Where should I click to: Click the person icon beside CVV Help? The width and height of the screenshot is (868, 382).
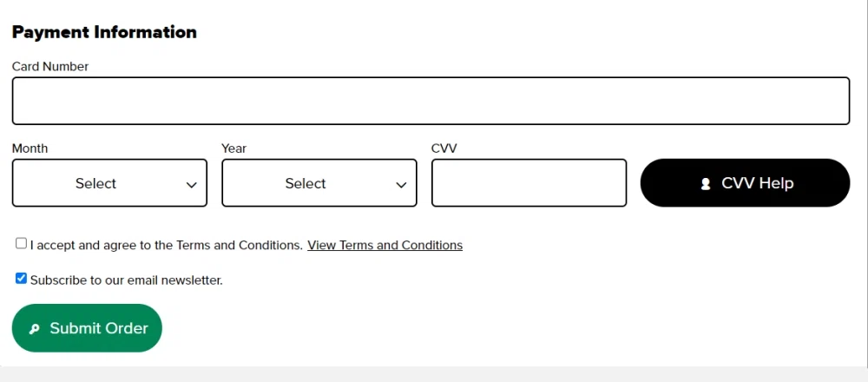point(706,184)
